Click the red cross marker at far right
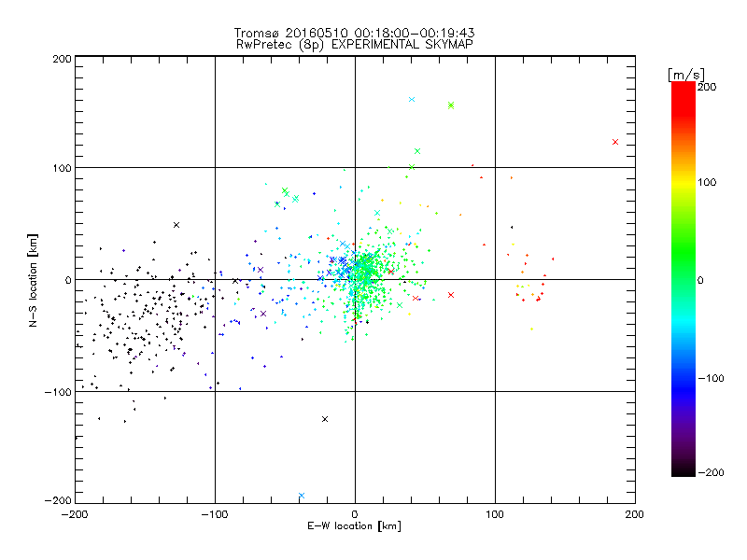Screen dimensions: 747x560 pyautogui.click(x=615, y=142)
